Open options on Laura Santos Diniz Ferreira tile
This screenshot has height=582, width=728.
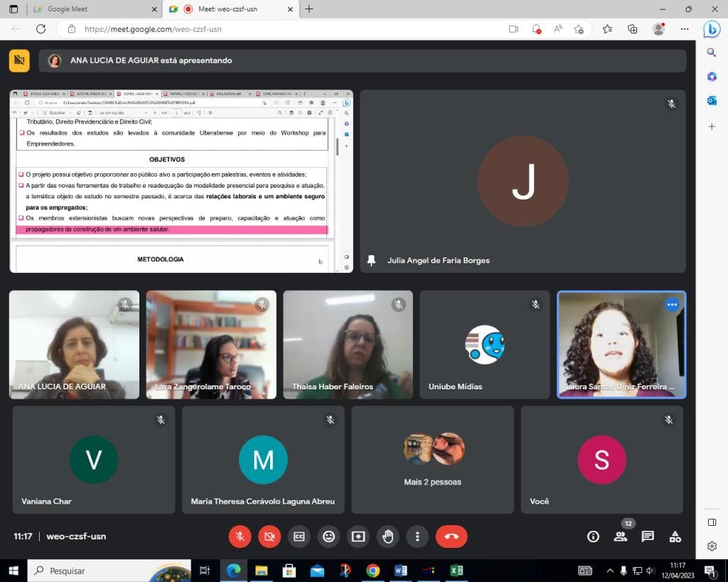672,304
